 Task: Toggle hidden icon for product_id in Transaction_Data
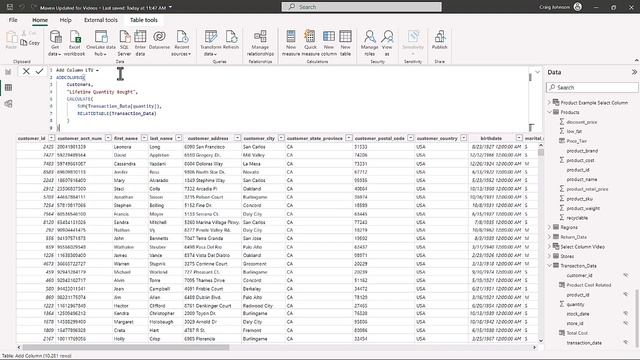(625, 294)
